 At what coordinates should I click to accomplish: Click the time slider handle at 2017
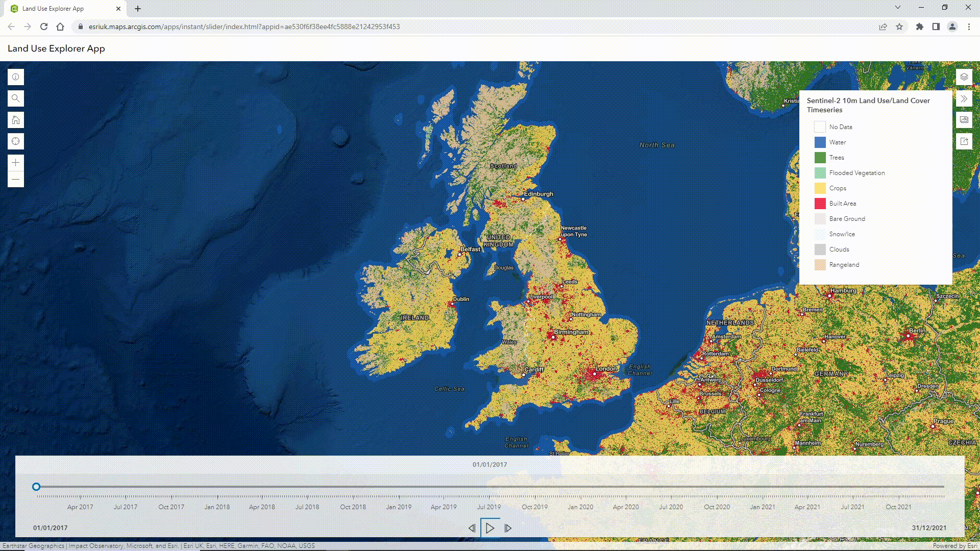[x=36, y=487]
